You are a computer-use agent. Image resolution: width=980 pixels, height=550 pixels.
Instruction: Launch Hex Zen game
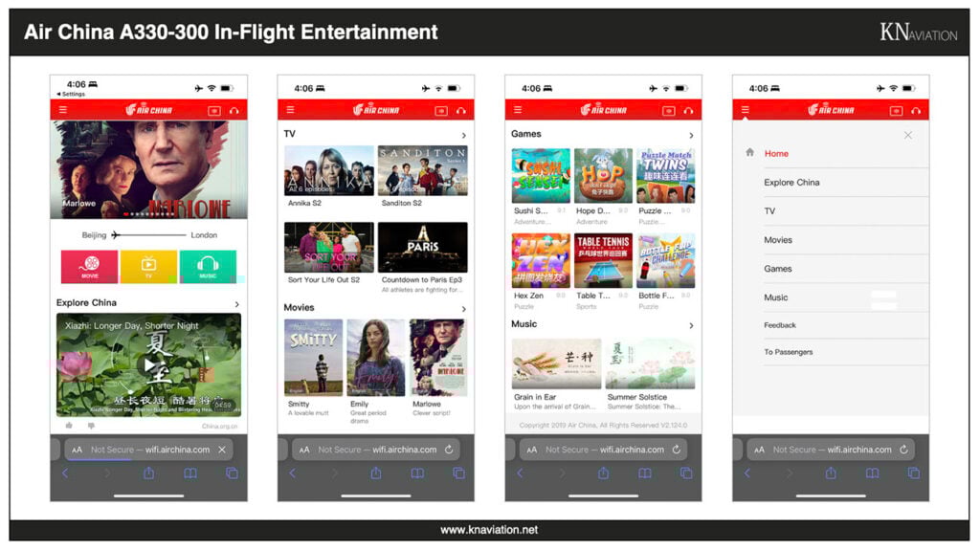point(541,260)
